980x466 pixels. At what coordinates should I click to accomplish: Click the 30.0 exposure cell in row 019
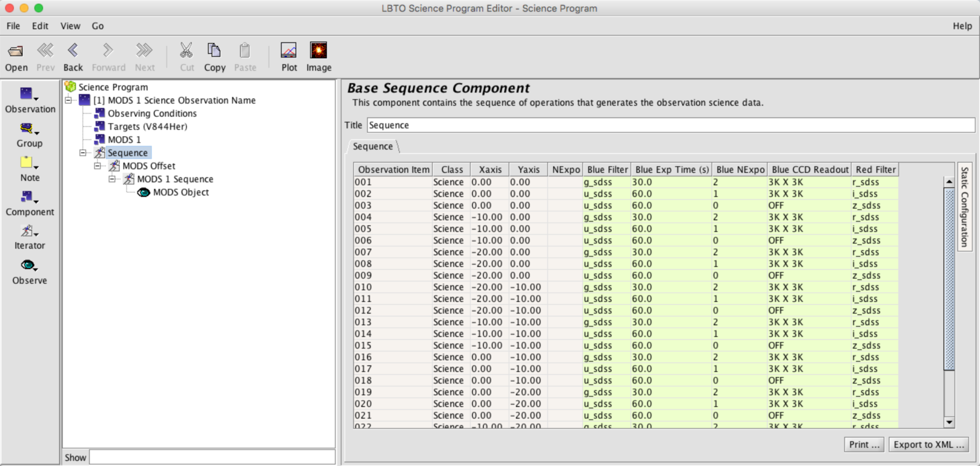tap(671, 392)
